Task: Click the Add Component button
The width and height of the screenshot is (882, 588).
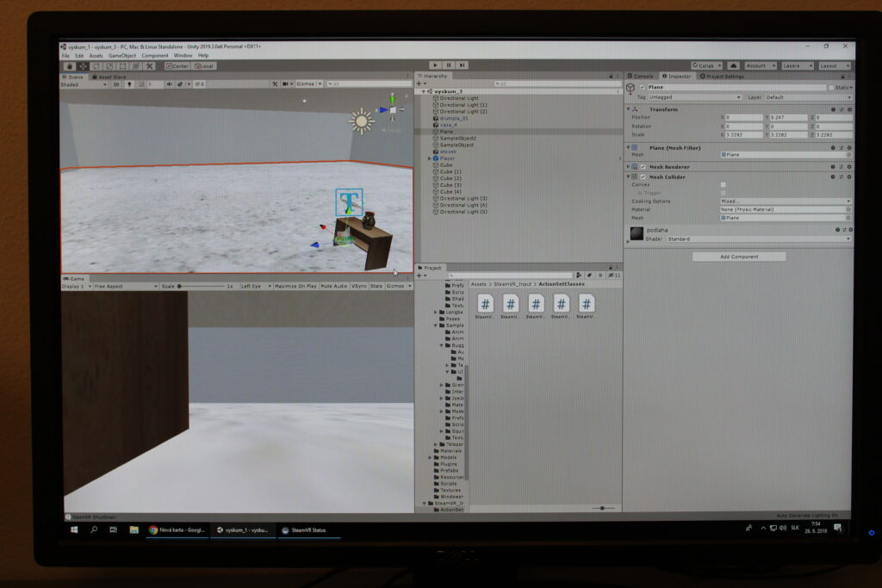Action: pyautogui.click(x=738, y=257)
